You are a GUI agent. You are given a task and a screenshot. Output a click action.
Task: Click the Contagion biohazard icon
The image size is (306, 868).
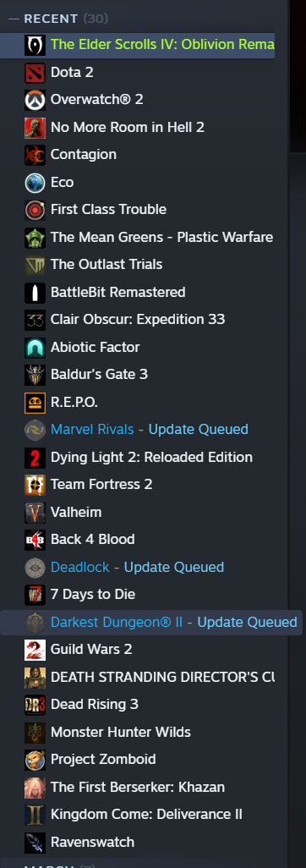[x=35, y=155]
